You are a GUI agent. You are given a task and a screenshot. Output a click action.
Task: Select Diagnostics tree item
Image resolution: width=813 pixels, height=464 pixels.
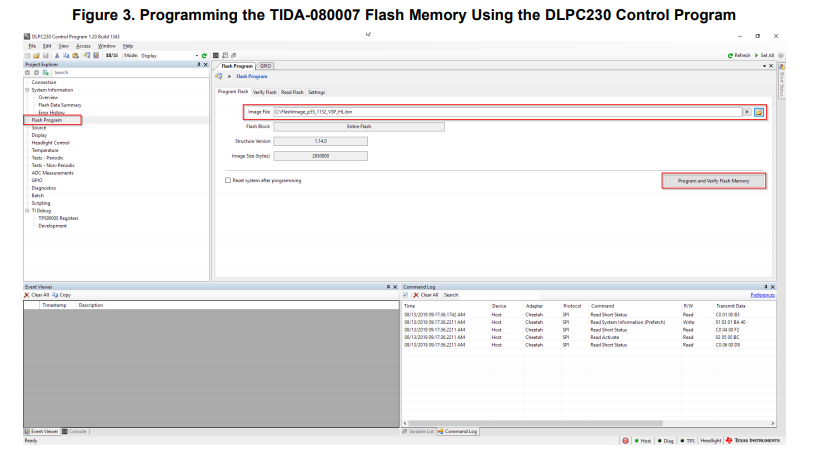pos(44,188)
